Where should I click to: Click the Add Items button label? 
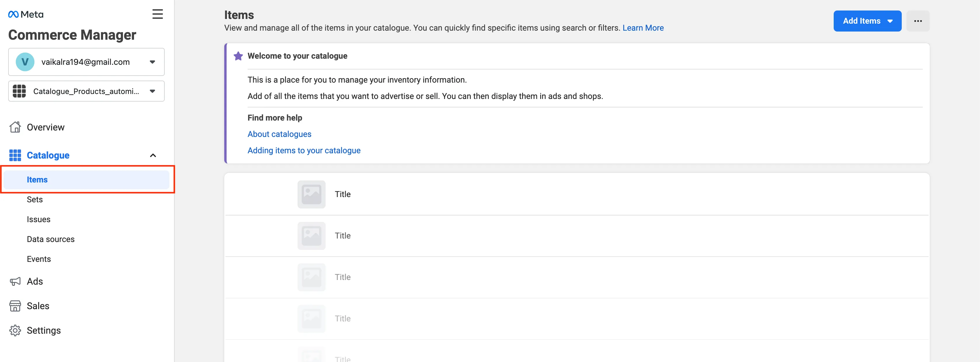click(x=862, y=21)
